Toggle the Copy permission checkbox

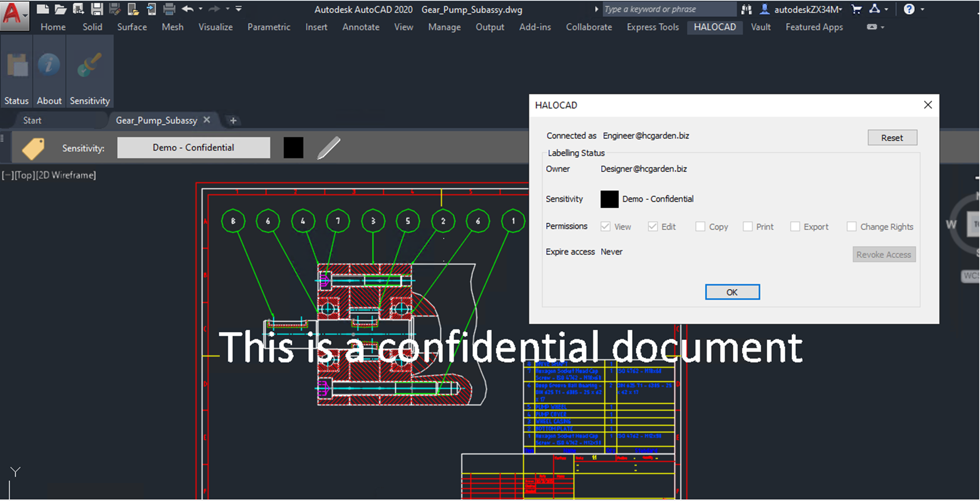point(700,227)
